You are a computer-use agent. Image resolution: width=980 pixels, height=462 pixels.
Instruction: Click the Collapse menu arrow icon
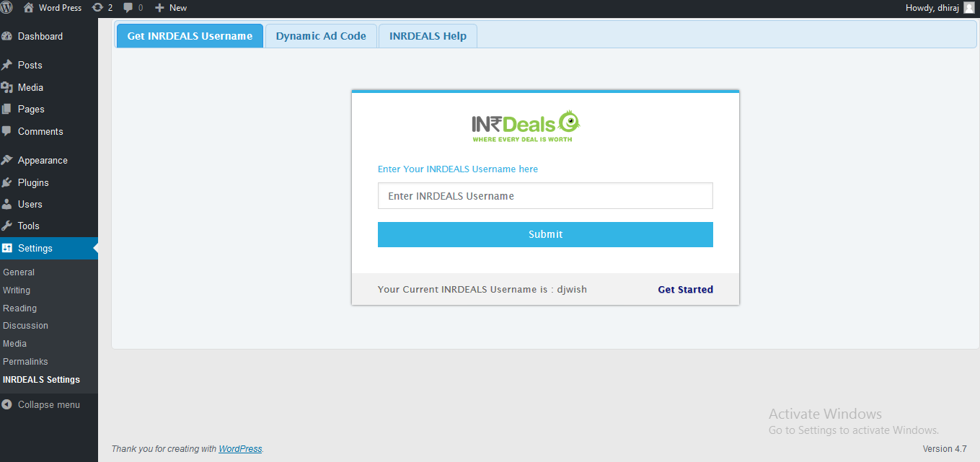[6, 404]
